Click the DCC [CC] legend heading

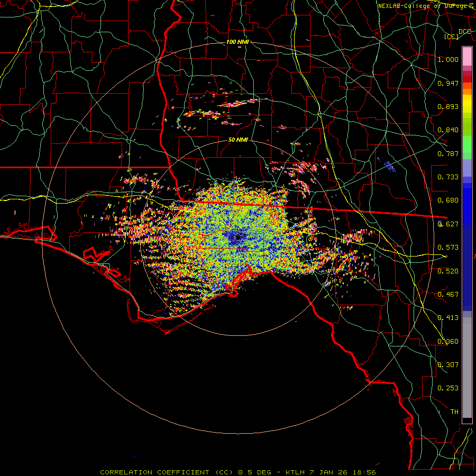458,34
